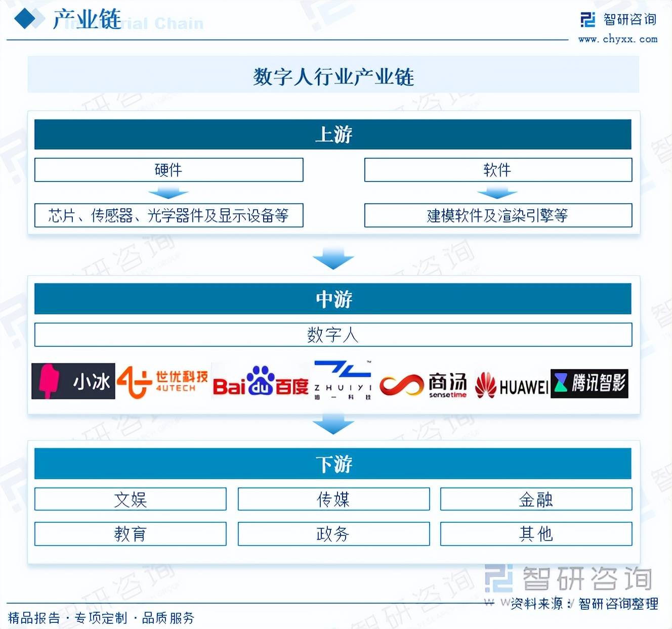Click the 金融 box
672x629 pixels.
pyautogui.click(x=536, y=500)
